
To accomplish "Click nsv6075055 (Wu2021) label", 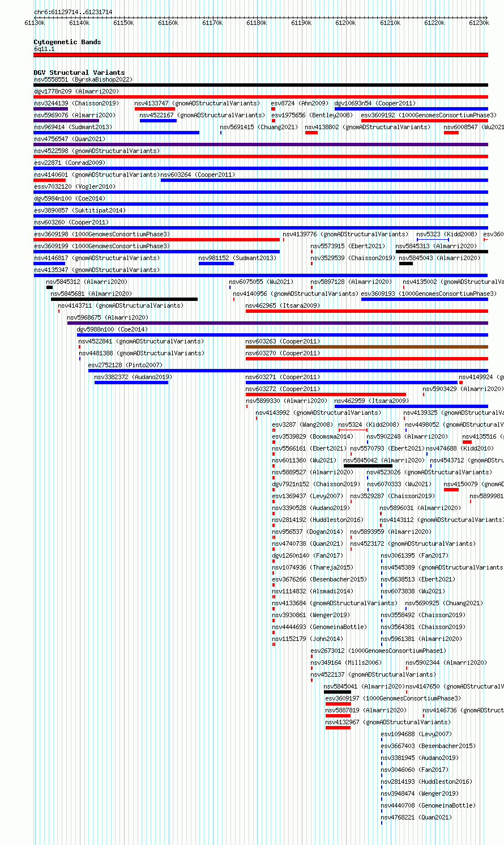I will [x=262, y=282].
